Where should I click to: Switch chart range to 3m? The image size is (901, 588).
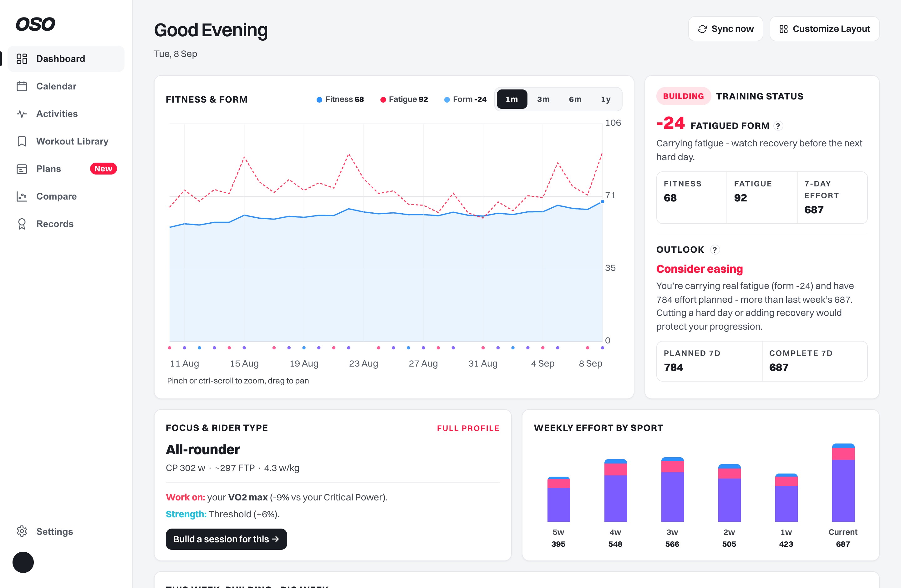click(x=543, y=99)
